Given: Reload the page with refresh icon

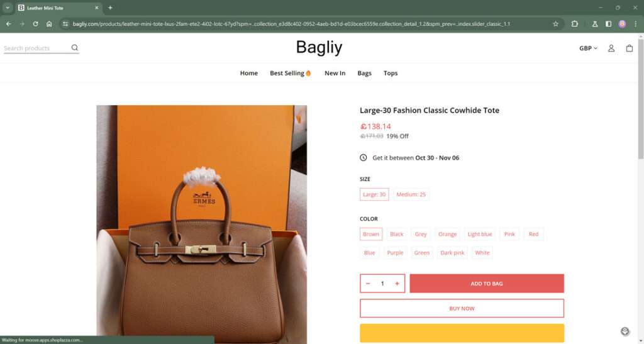Looking at the screenshot, I should pos(35,24).
